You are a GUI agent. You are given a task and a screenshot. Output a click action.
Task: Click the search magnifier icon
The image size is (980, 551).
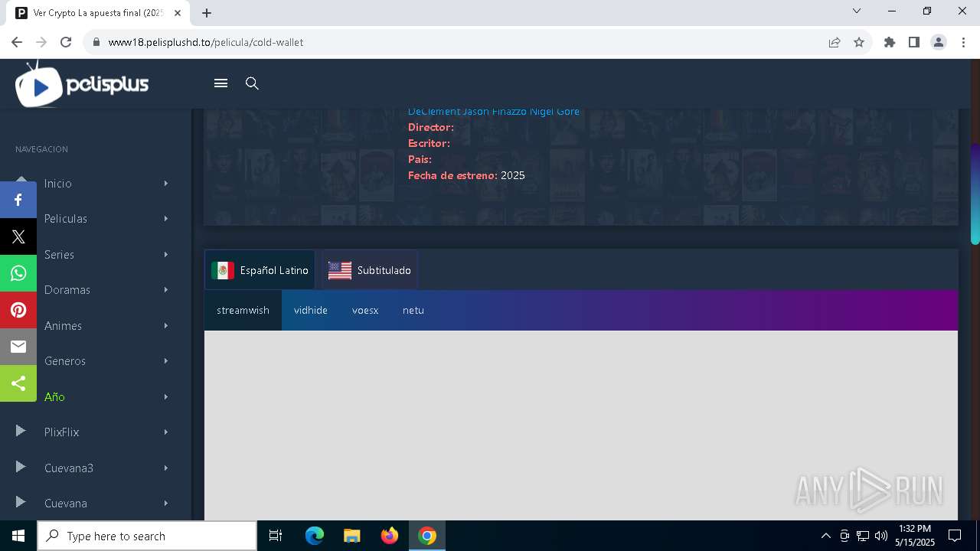click(252, 83)
